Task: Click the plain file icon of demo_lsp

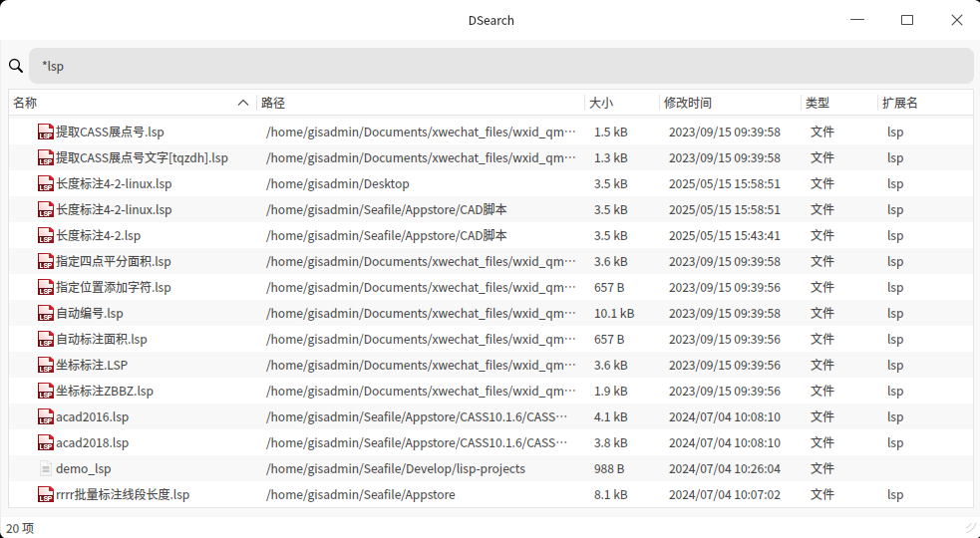Action: [46, 468]
